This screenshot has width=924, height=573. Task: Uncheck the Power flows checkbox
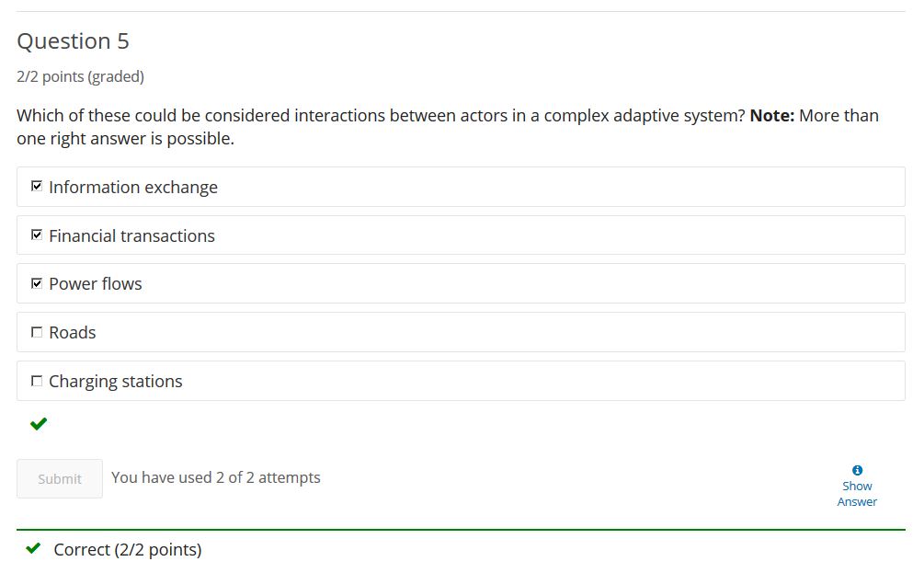click(x=37, y=283)
